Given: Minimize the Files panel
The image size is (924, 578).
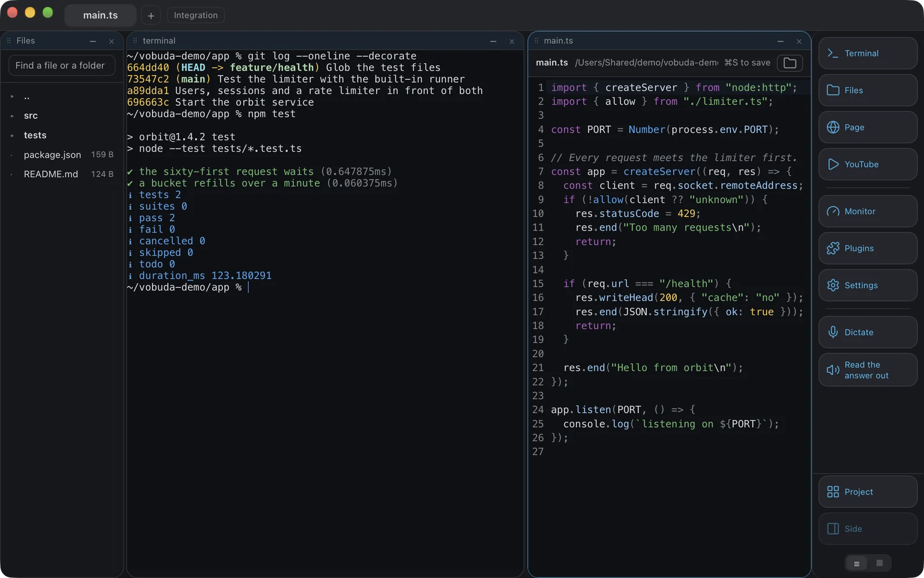Looking at the screenshot, I should click(92, 41).
